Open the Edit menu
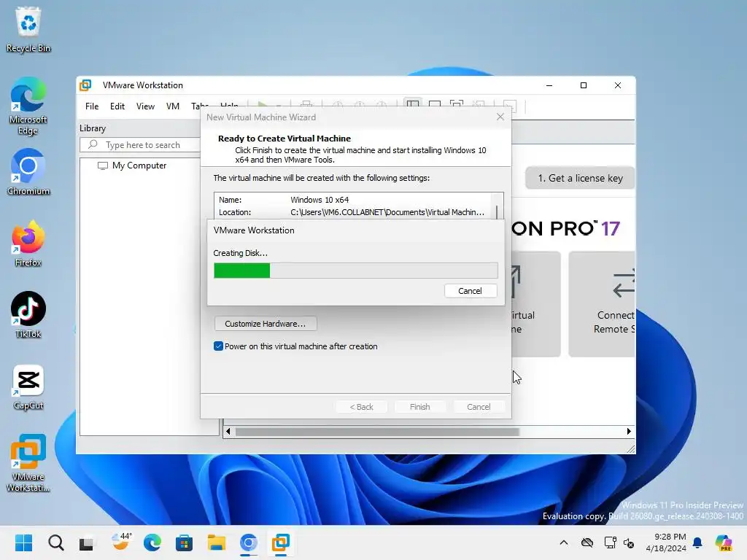 point(117,106)
